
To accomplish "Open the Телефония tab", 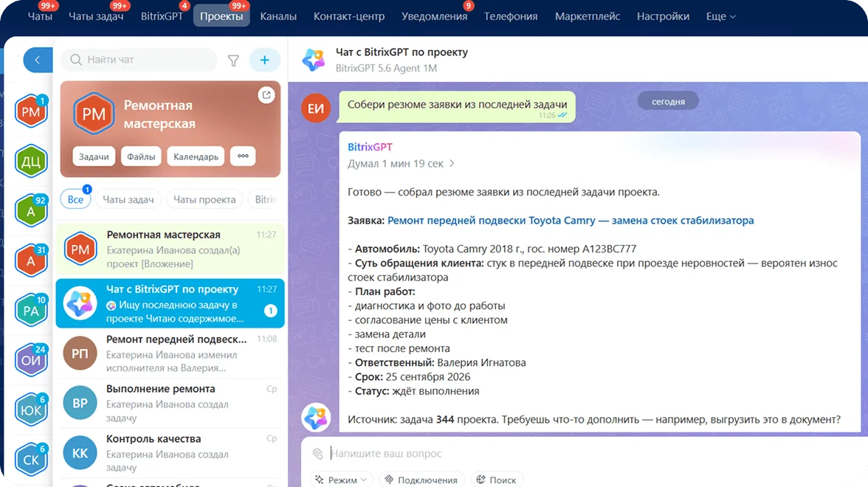I will tap(511, 16).
